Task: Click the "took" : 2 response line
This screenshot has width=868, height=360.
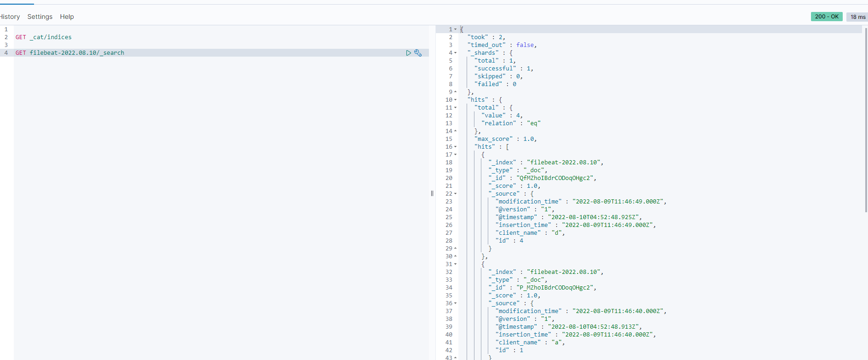Action: (486, 37)
